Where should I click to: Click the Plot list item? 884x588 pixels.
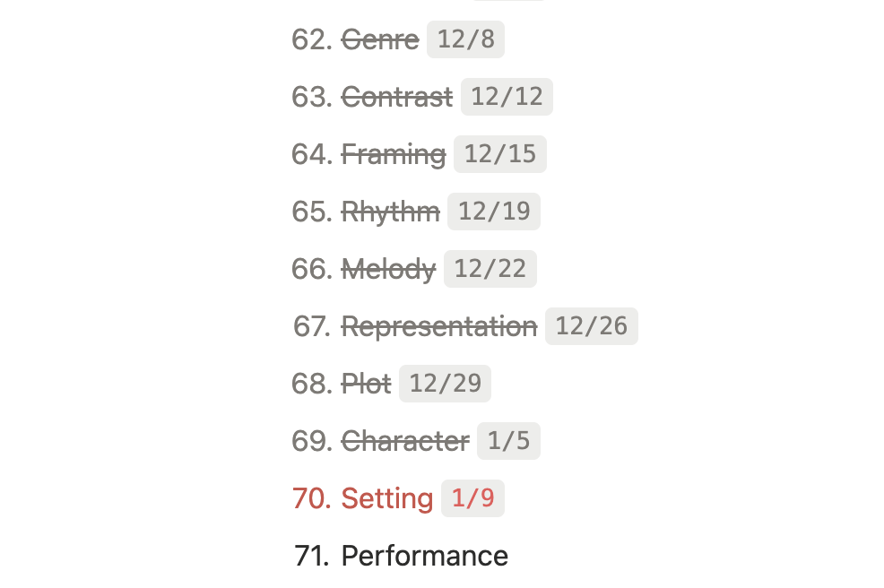pyautogui.click(x=366, y=384)
